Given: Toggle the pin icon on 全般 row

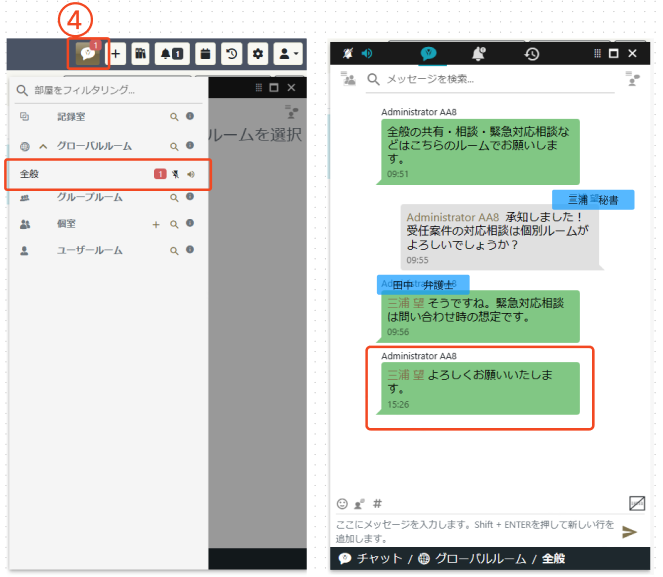Looking at the screenshot, I should pyautogui.click(x=176, y=174).
